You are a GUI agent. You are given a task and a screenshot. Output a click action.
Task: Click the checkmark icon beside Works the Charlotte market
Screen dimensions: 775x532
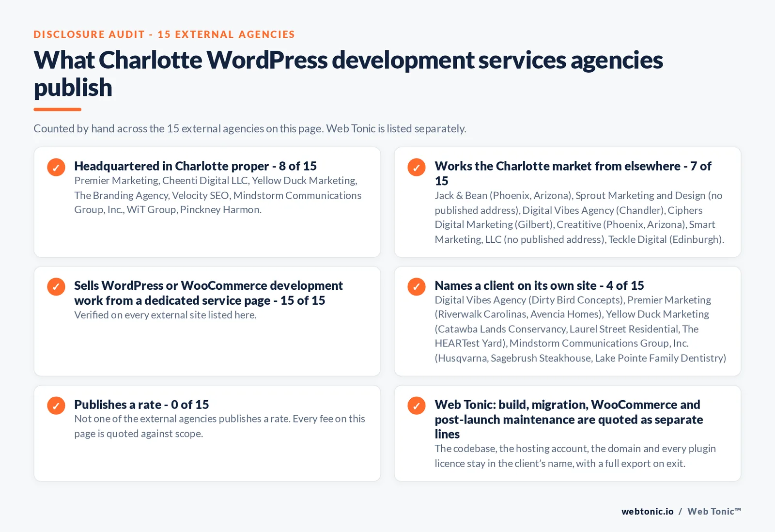coord(417,167)
